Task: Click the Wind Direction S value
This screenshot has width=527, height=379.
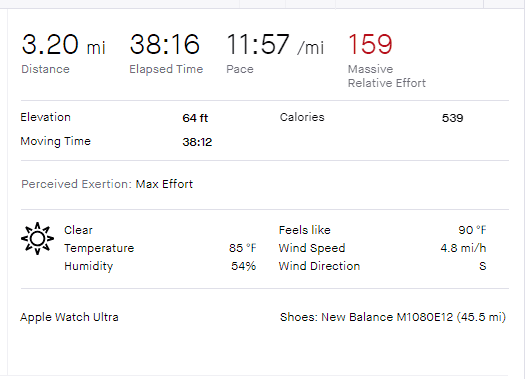Action: click(x=483, y=266)
